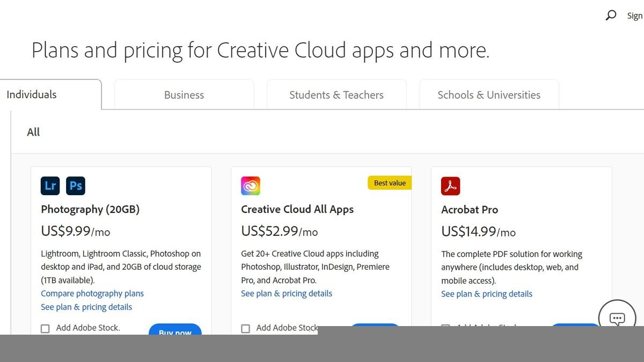Click Buy now for the Photography plan
The width and height of the screenshot is (644, 362).
click(175, 331)
